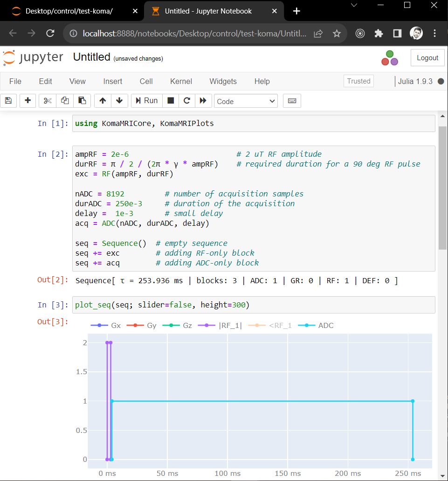
Task: Move selected cell up arrow
Action: [x=103, y=101]
